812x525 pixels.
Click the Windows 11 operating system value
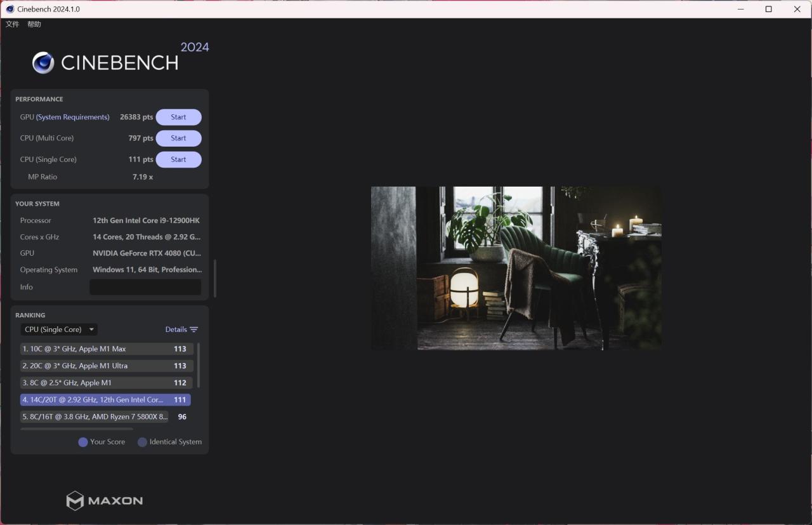(x=147, y=270)
